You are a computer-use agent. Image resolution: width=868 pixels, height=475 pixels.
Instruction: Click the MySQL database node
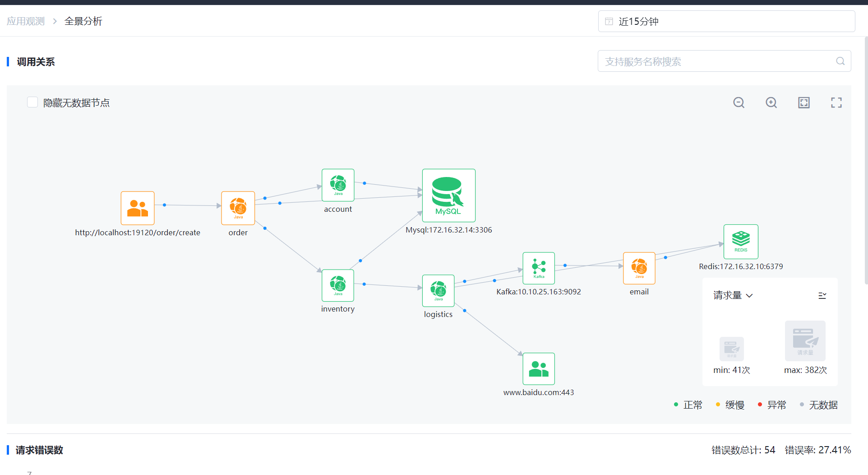448,195
